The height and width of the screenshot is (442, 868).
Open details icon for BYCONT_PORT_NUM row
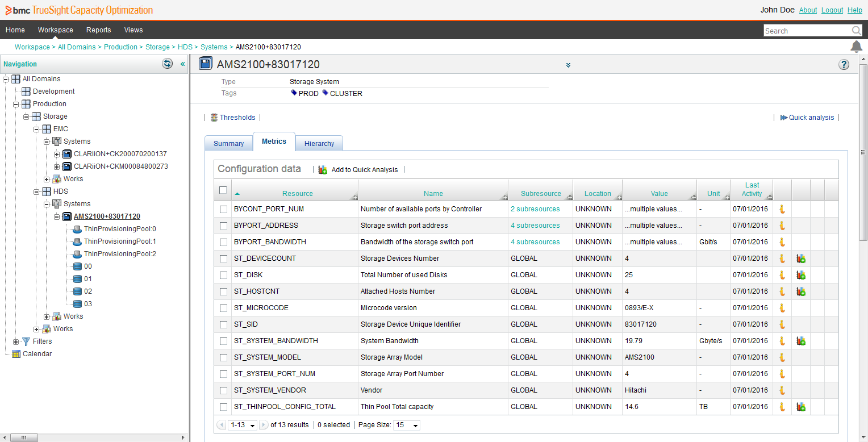782,209
